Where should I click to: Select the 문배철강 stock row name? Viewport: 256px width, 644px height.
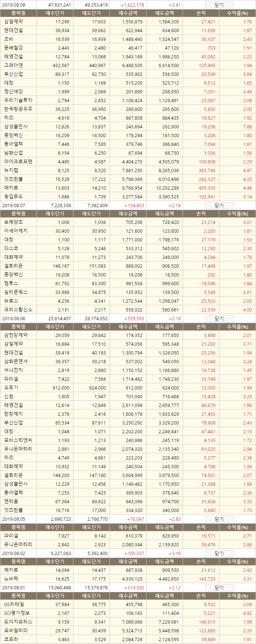(14, 48)
